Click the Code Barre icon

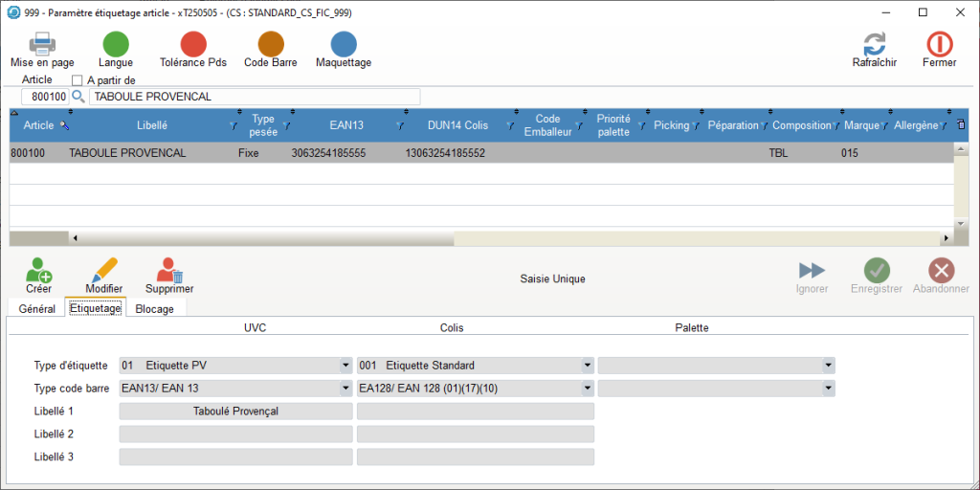coord(271,44)
